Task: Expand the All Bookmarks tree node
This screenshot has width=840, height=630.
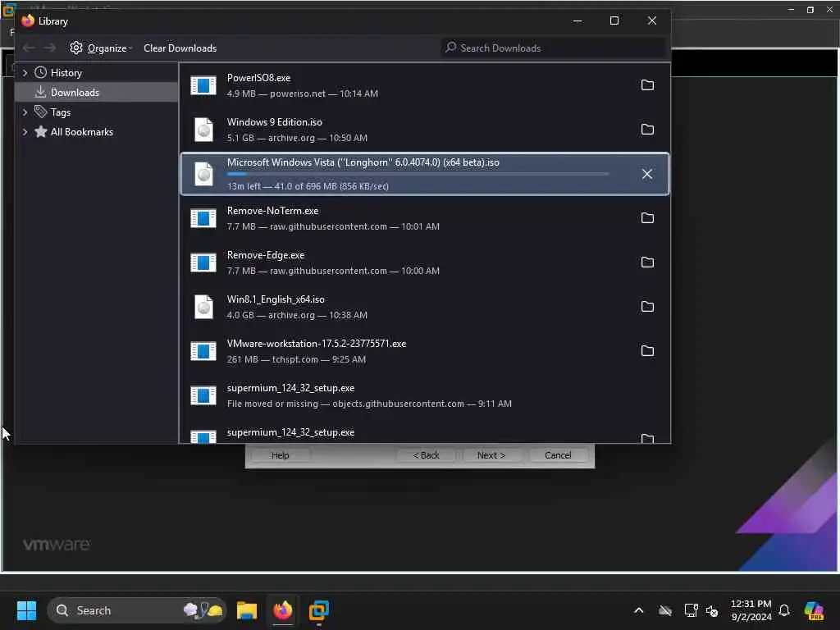Action: tap(25, 132)
